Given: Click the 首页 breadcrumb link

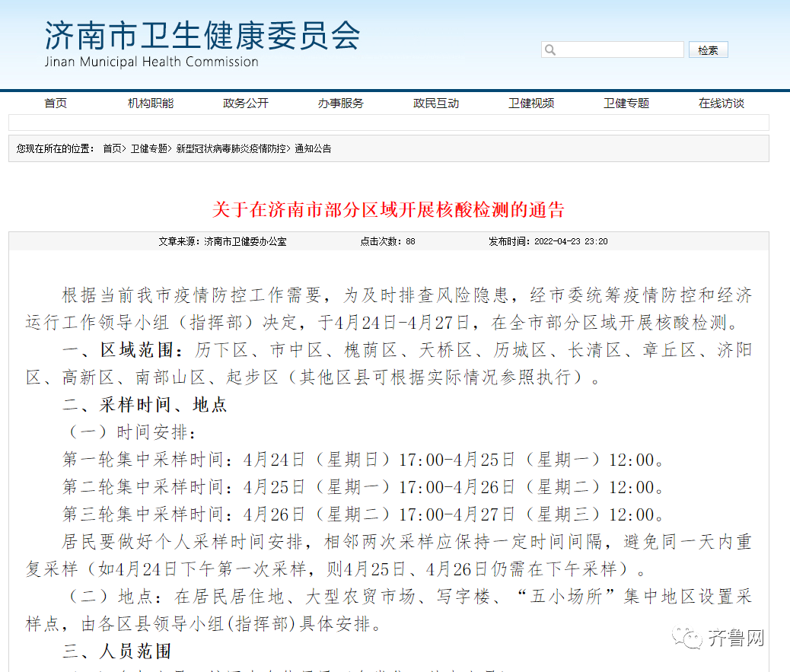Looking at the screenshot, I should click(111, 150).
